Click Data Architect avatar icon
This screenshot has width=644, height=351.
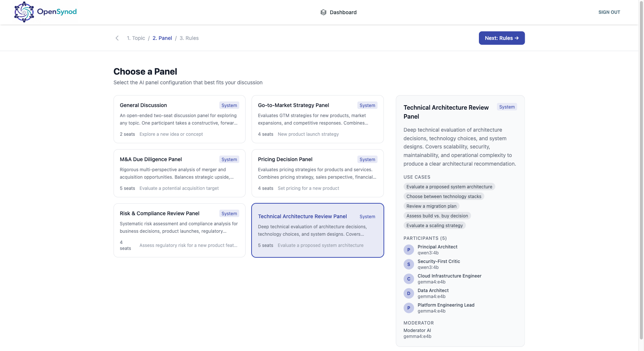(x=408, y=294)
